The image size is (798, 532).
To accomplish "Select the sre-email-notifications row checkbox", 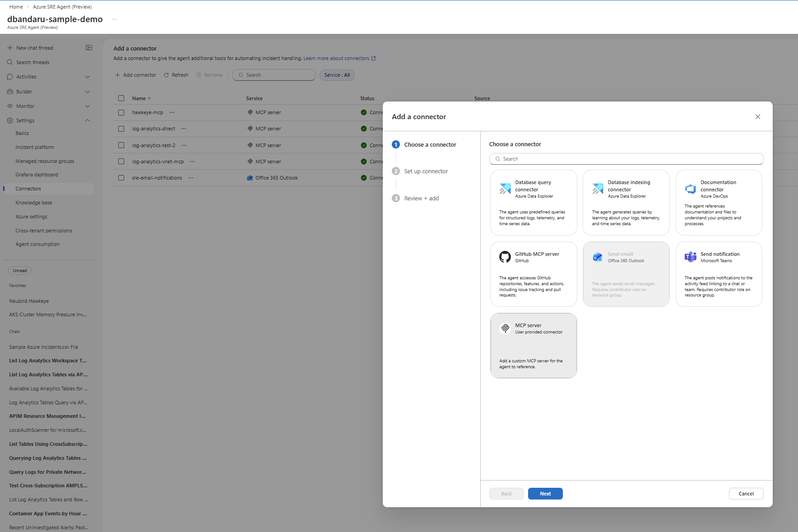I will 121,177.
